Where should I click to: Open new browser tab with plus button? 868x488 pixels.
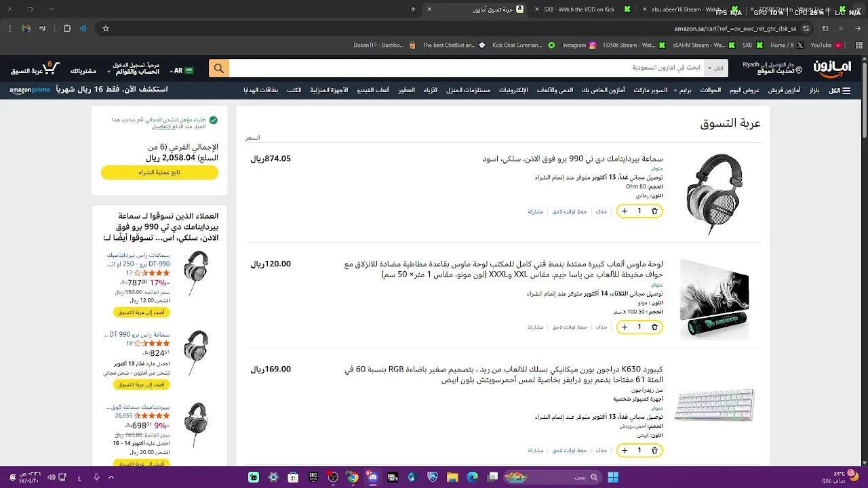(413, 9)
